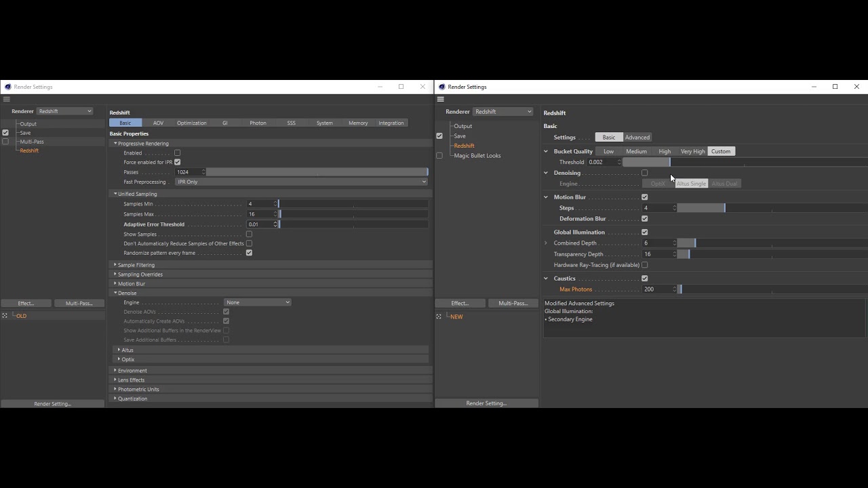Expand Quantization section
Screen dimensions: 868x488
pyautogui.click(x=115, y=399)
